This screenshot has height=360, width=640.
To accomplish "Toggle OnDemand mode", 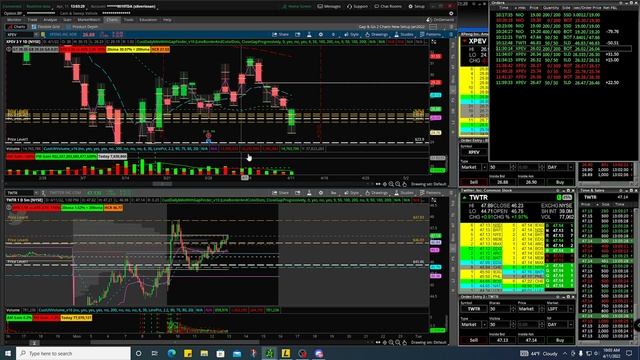I will (x=440, y=20).
